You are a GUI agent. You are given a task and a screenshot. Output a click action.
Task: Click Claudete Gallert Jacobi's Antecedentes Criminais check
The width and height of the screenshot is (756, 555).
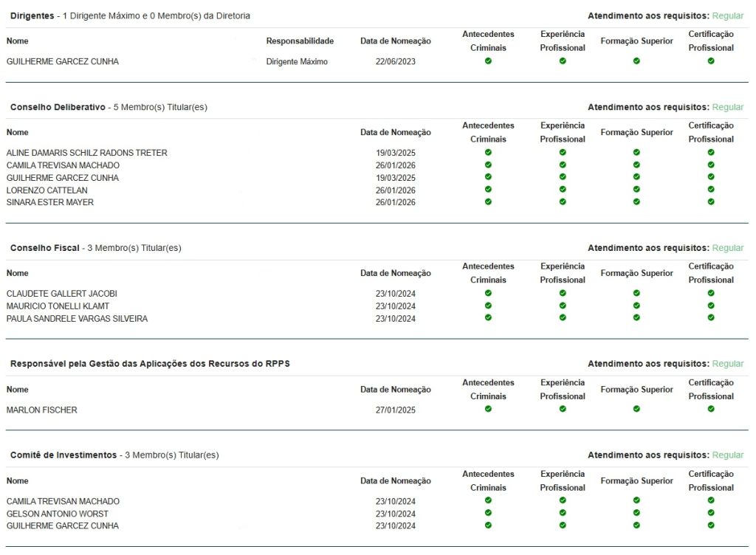(x=488, y=293)
